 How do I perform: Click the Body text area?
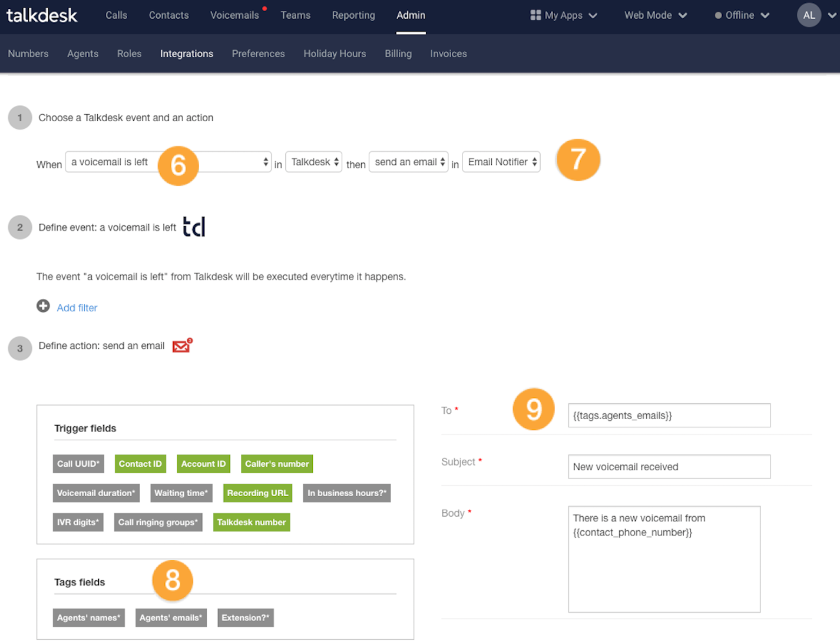(664, 559)
